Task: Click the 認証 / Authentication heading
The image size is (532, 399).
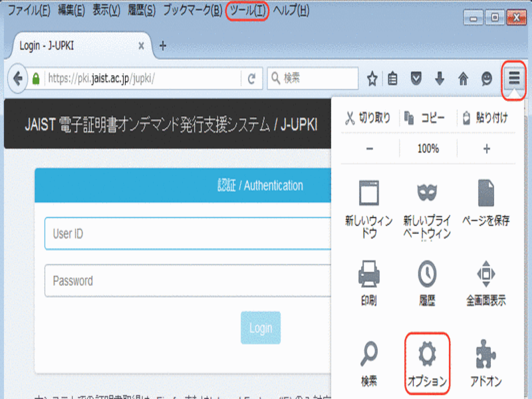Action: coord(260,186)
